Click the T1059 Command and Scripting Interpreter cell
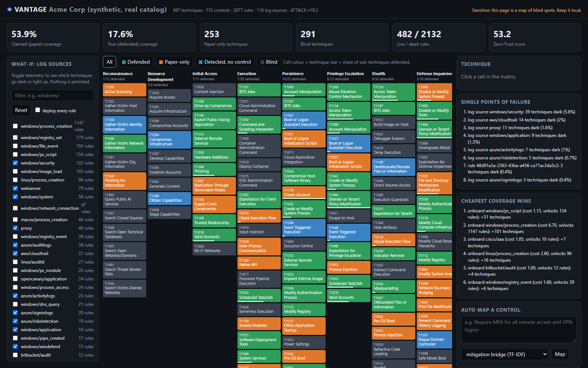Screen dimensions: 588x368 point(259,125)
